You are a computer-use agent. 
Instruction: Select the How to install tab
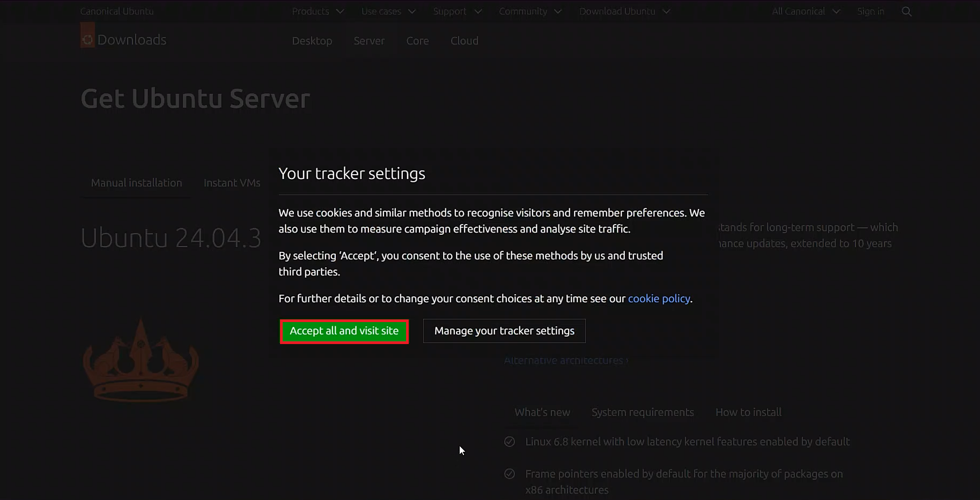[x=748, y=412]
